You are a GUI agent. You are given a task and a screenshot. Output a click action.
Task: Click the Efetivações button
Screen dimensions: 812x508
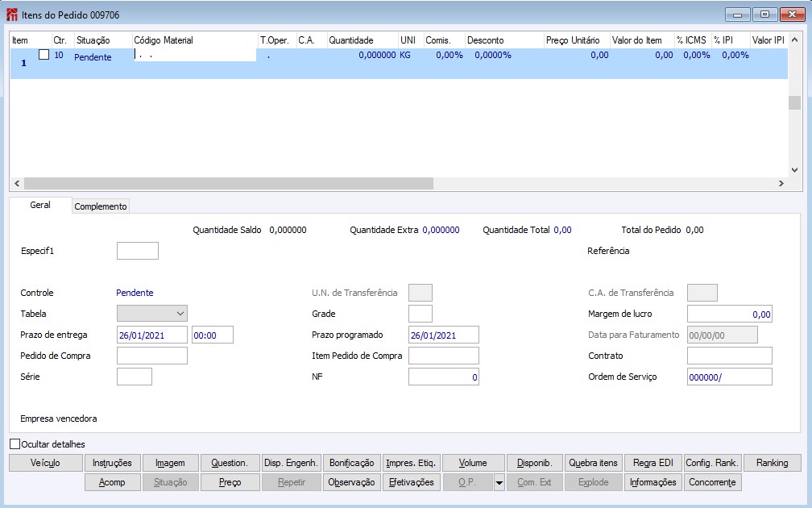click(411, 482)
